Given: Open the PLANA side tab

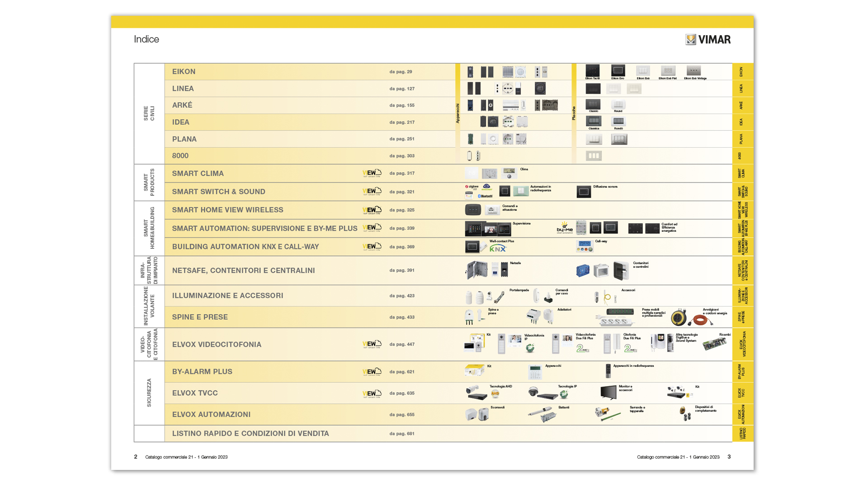Looking at the screenshot, I should pos(743,139).
